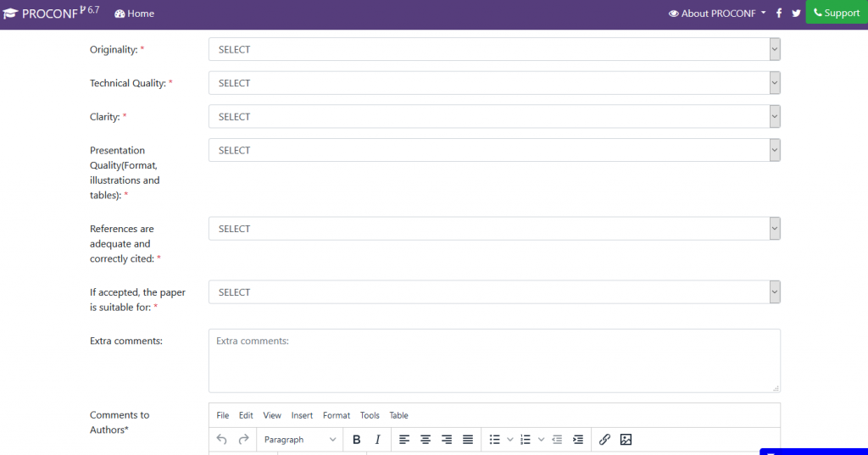The width and height of the screenshot is (868, 455).
Task: Click the redo arrow icon
Action: point(243,440)
